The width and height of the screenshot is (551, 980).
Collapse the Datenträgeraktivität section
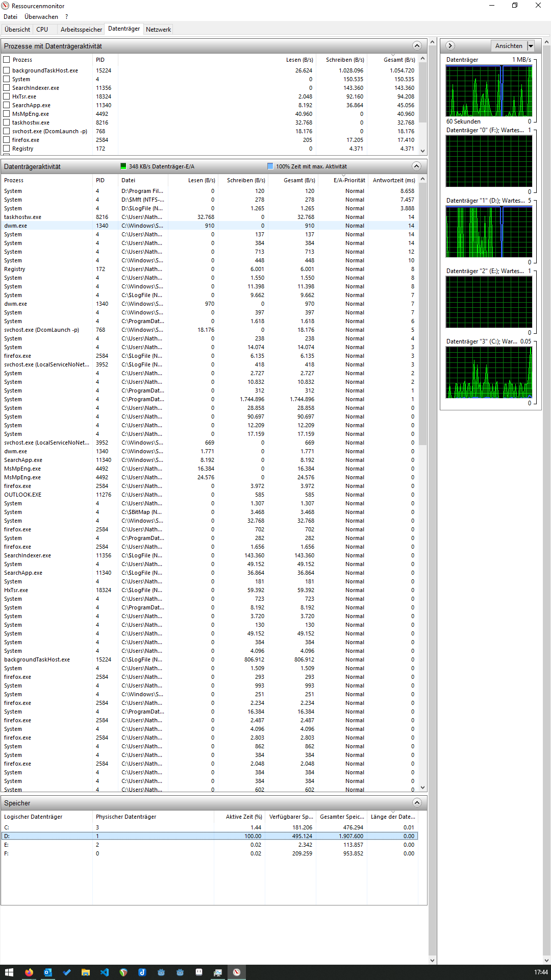coord(417,166)
